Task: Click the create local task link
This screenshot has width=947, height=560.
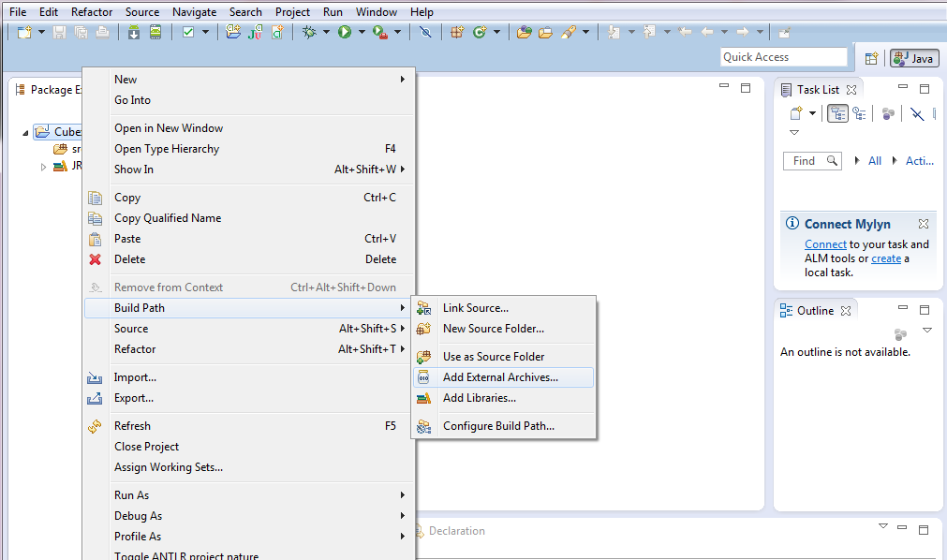Action: pos(886,258)
